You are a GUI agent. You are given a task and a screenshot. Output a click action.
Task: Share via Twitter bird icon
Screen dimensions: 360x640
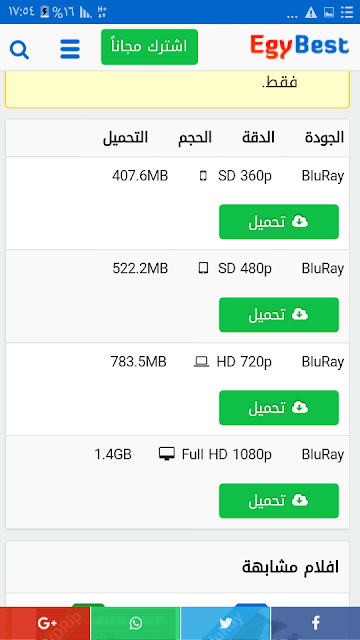click(x=225, y=623)
